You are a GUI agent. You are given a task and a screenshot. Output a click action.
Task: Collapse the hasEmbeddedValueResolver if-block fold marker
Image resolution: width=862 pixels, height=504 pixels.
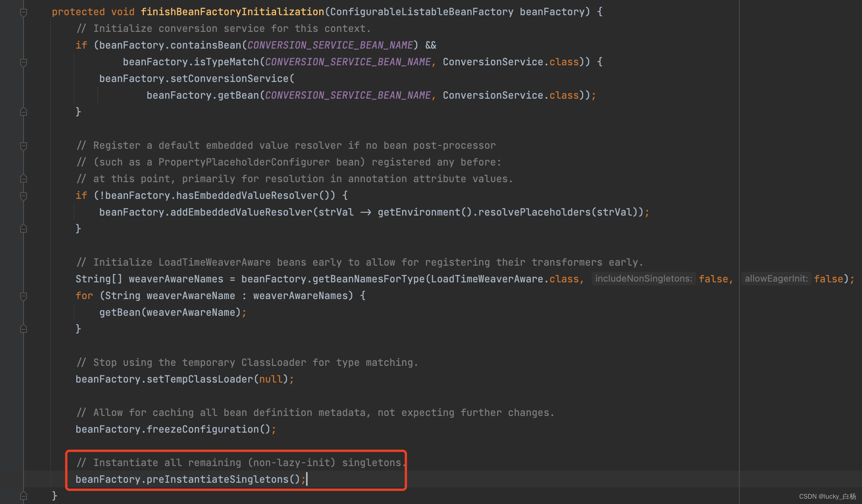(x=24, y=196)
